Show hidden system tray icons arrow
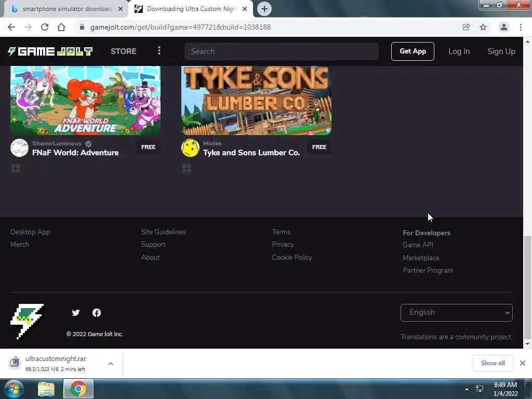The height and width of the screenshot is (399, 532). (467, 389)
